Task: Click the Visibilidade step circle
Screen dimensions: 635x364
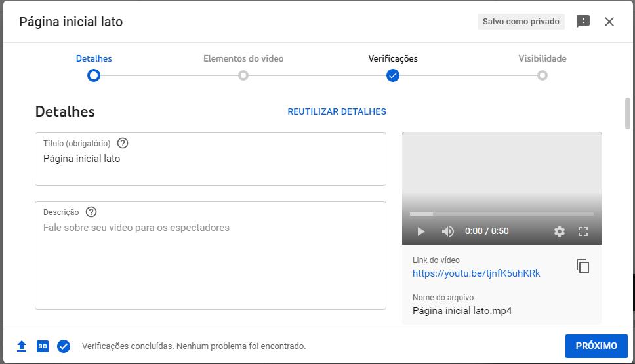Action: point(543,75)
